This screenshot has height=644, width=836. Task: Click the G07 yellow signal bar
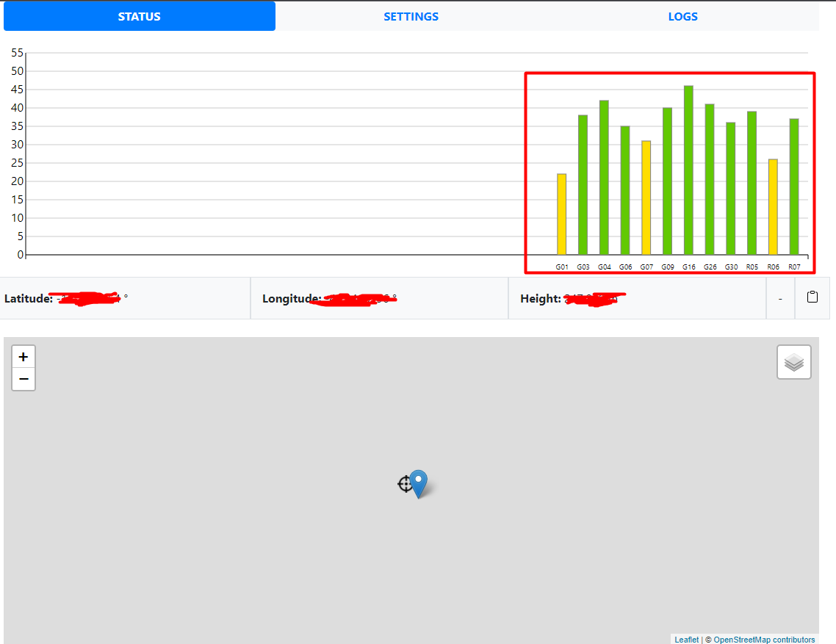click(646, 198)
